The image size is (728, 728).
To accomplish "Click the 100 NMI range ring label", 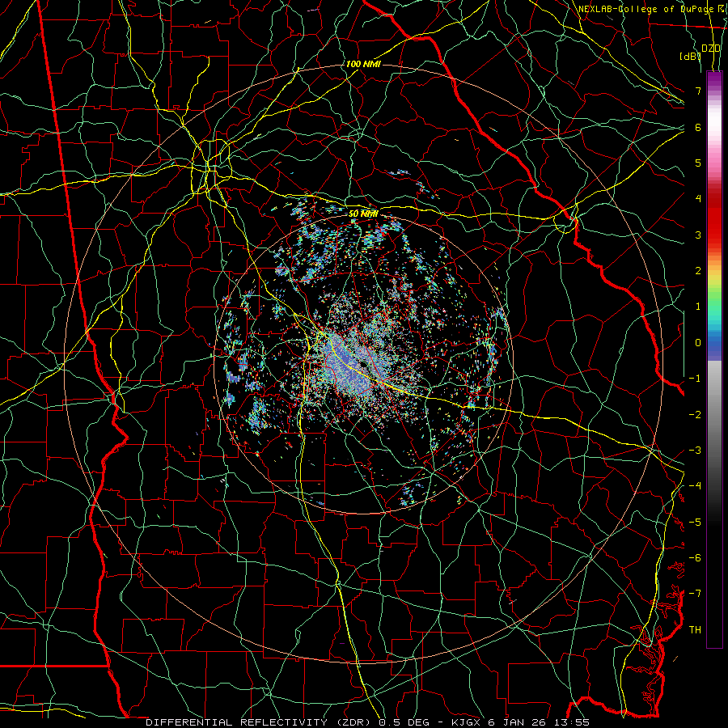I will (x=363, y=64).
